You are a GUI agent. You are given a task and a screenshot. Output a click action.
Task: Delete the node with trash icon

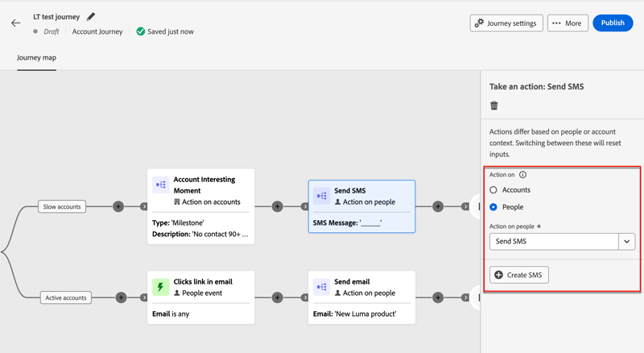(x=494, y=106)
